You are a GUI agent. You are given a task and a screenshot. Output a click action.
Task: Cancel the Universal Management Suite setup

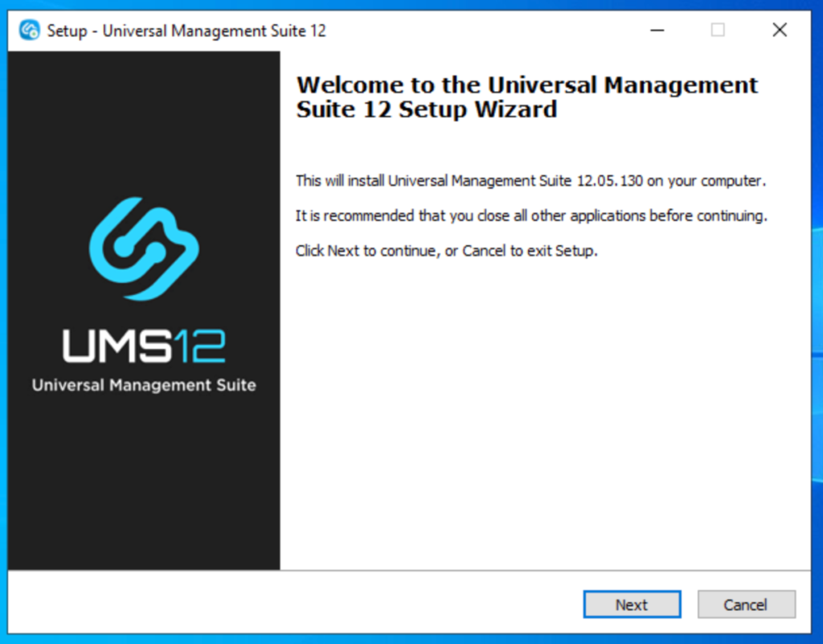746,605
